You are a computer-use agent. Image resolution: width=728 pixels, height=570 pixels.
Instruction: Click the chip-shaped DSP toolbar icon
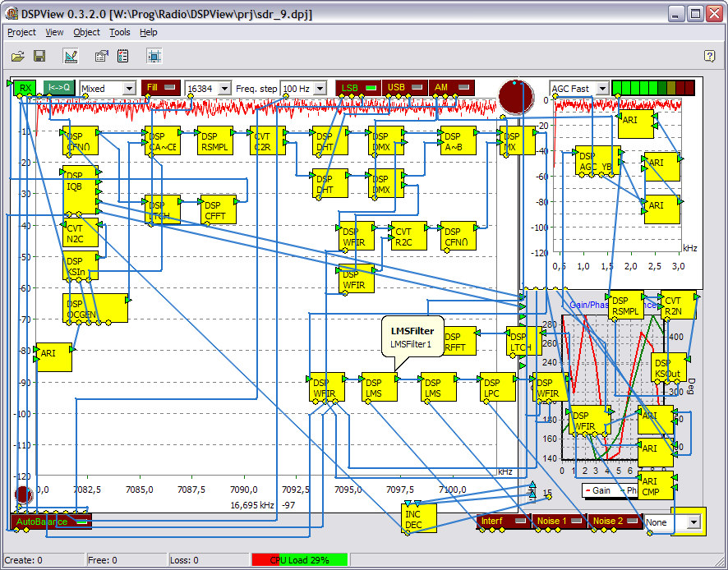[154, 56]
